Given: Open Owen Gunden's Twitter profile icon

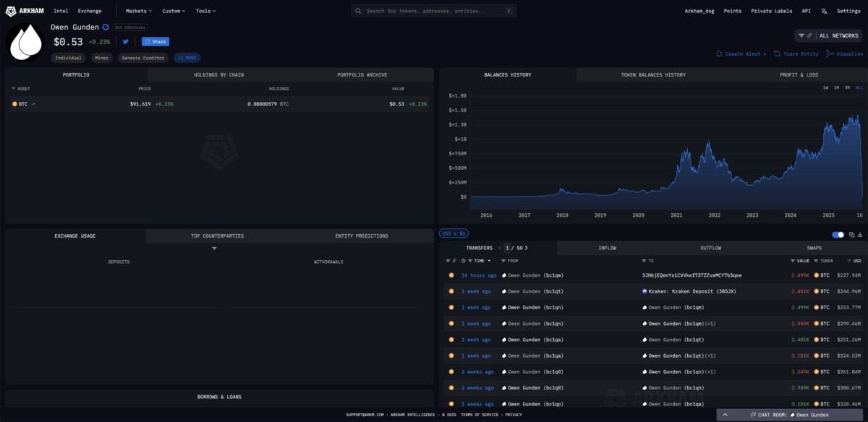Looking at the screenshot, I should [x=126, y=42].
